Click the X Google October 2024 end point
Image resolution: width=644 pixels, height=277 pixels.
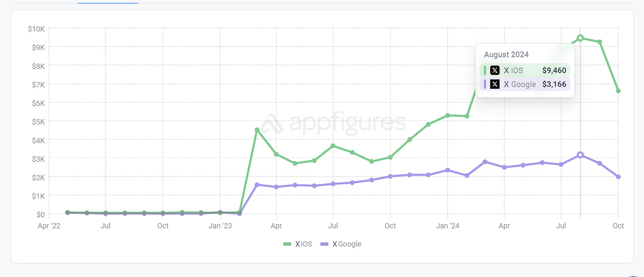(618, 177)
